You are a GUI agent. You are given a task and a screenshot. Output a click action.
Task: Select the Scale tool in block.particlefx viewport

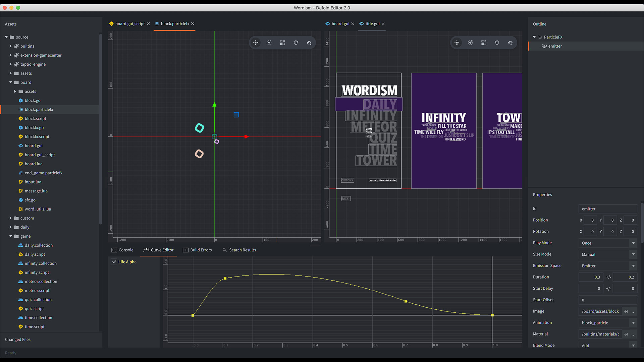(x=282, y=43)
